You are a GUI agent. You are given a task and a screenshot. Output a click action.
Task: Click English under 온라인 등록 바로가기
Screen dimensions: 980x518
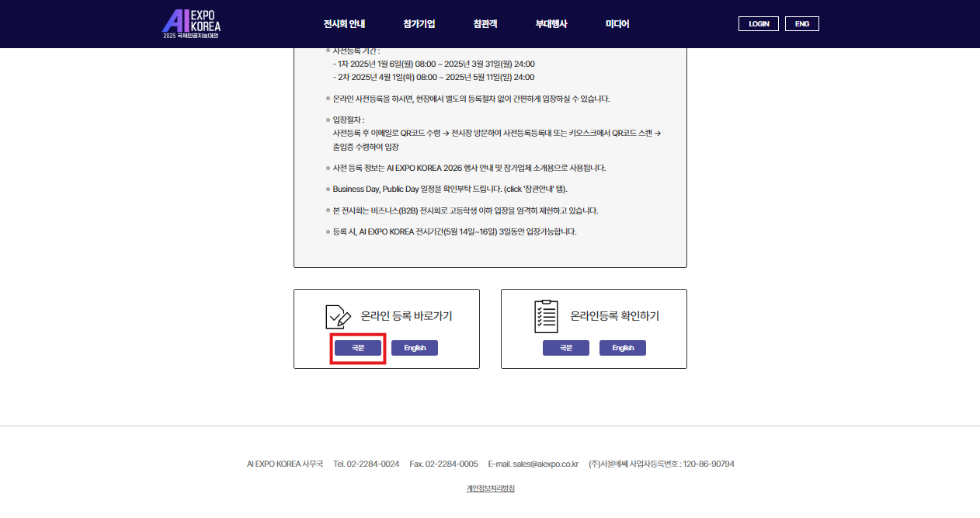tap(415, 348)
